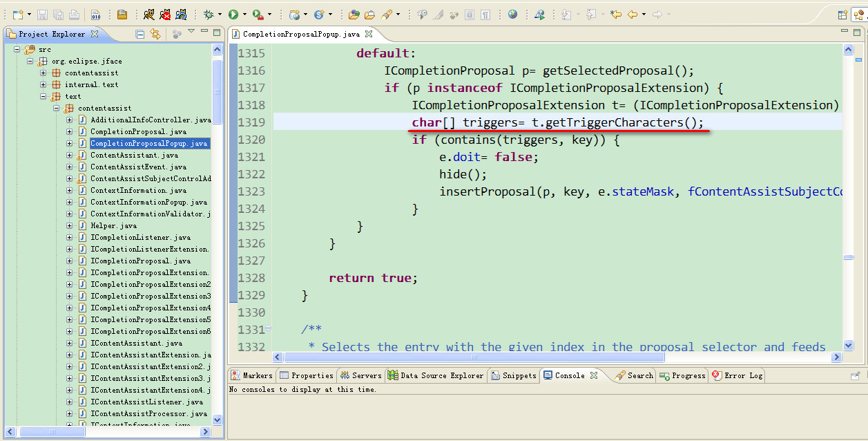Image resolution: width=868 pixels, height=441 pixels.
Task: Stop Tomcat using the red-x cat icon
Action: click(165, 14)
